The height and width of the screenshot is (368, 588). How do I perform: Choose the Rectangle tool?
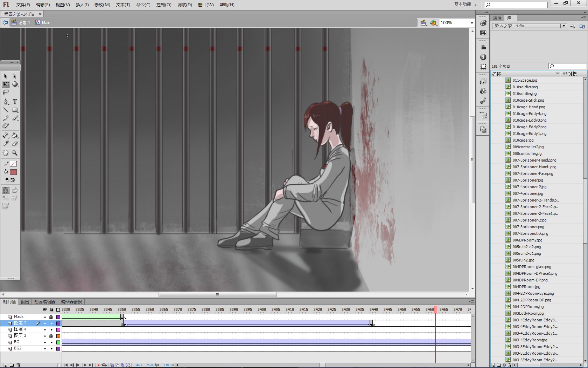pyautogui.click(x=15, y=110)
